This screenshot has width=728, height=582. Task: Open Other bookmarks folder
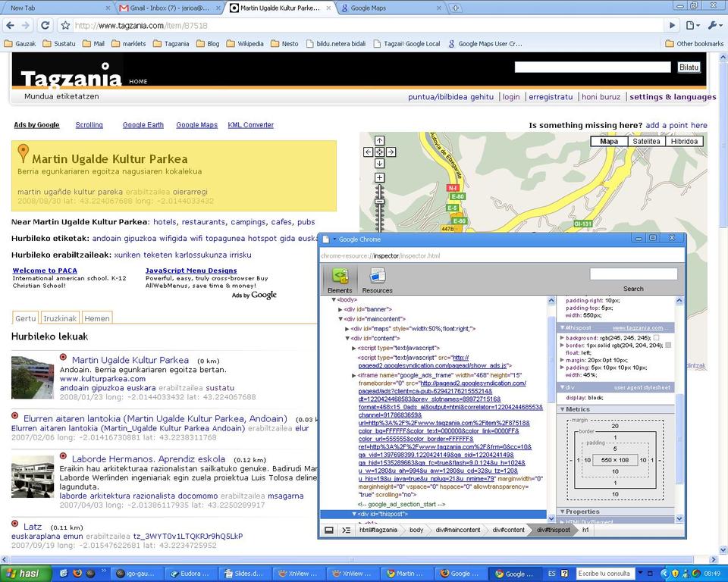click(694, 44)
